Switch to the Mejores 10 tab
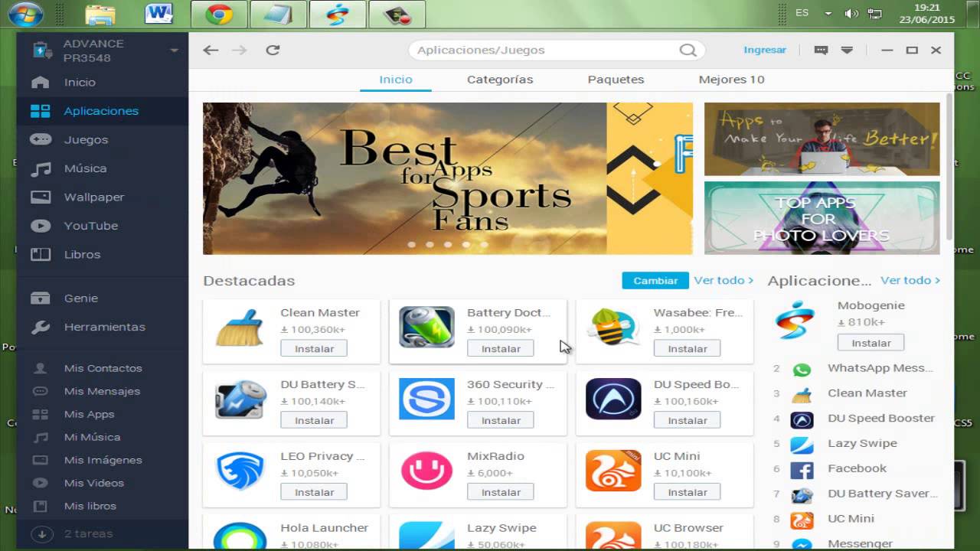Image resolution: width=980 pixels, height=551 pixels. point(731,80)
